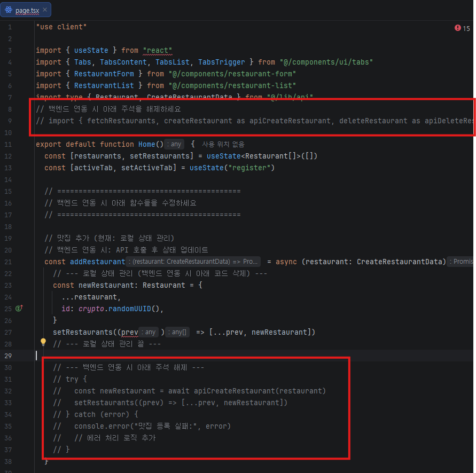Screen dimensions: 476x473
Task: Click line number 21 in the gutter
Action: point(8,262)
